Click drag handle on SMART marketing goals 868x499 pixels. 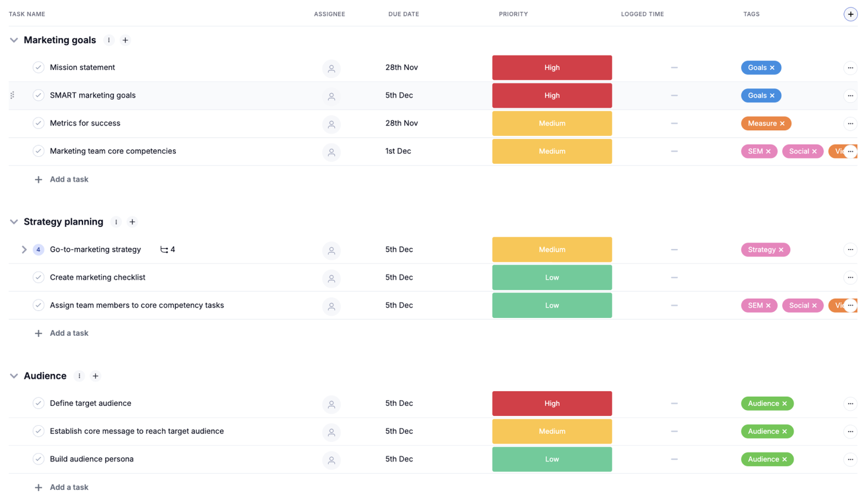click(12, 95)
